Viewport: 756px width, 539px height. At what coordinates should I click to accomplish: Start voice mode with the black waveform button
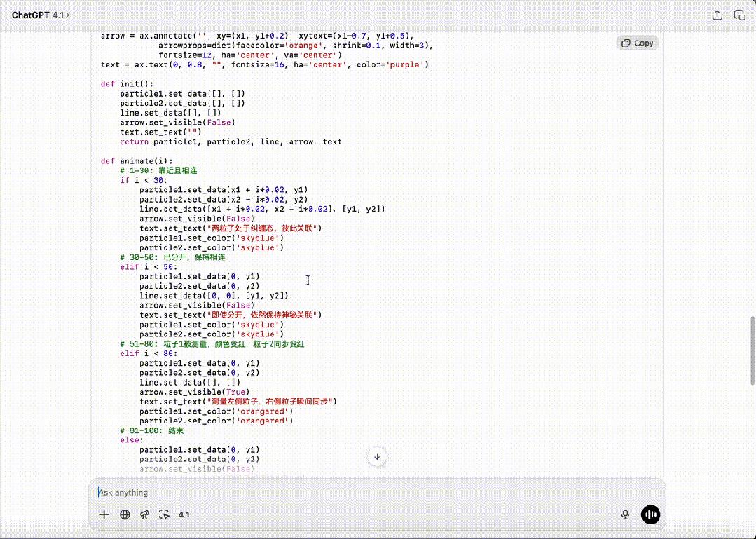click(x=651, y=514)
